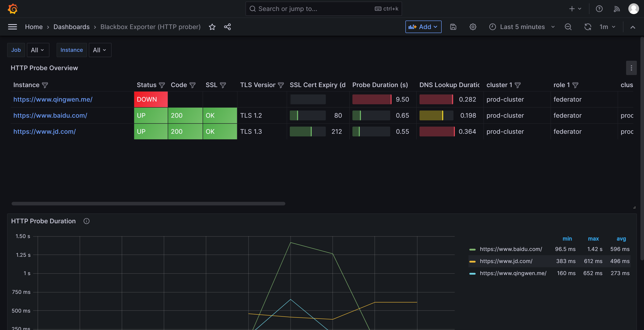This screenshot has height=330, width=644.
Task: Open the Instance variable dropdown
Action: (100, 50)
